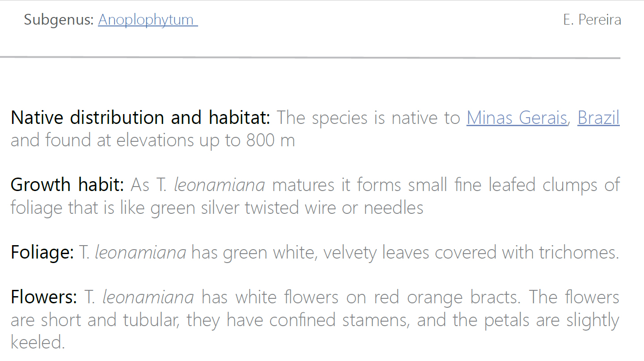The width and height of the screenshot is (644, 361).
Task: Click italic leonamiana in Foliage line
Action: pos(140,252)
